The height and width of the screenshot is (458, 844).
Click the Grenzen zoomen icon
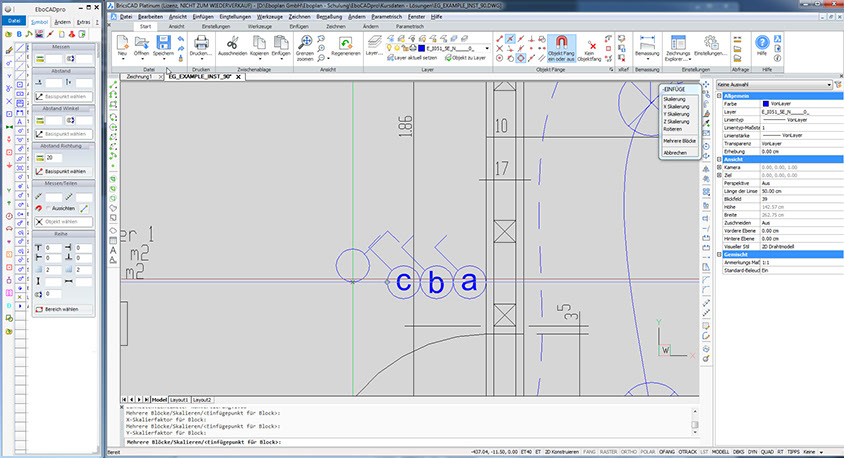point(304,43)
